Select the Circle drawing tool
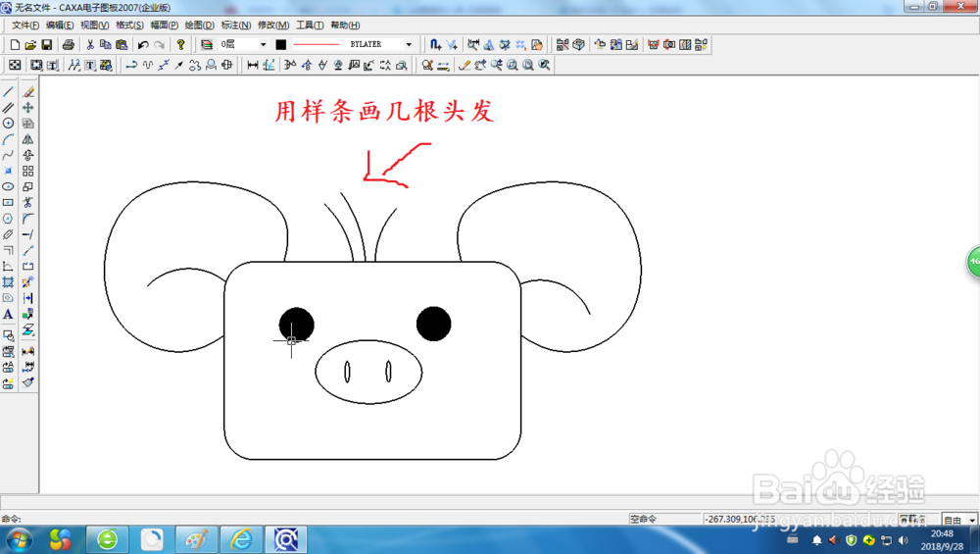980x554 pixels. [8, 124]
